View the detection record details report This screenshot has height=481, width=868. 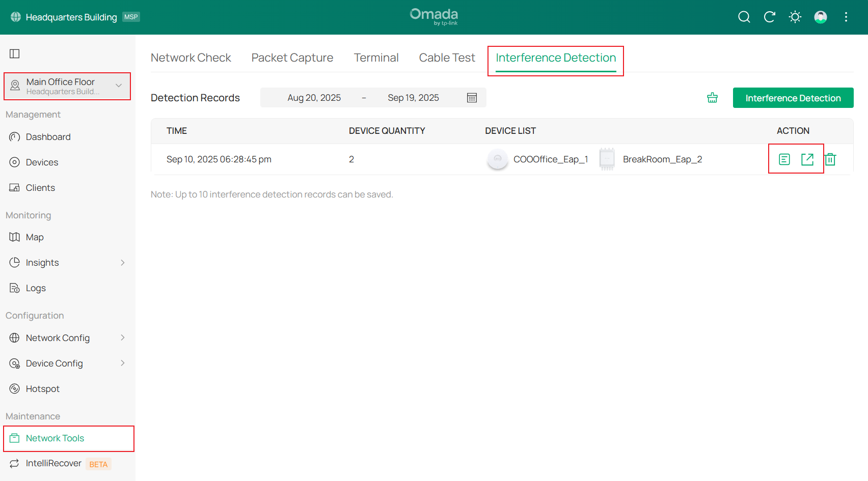783,159
